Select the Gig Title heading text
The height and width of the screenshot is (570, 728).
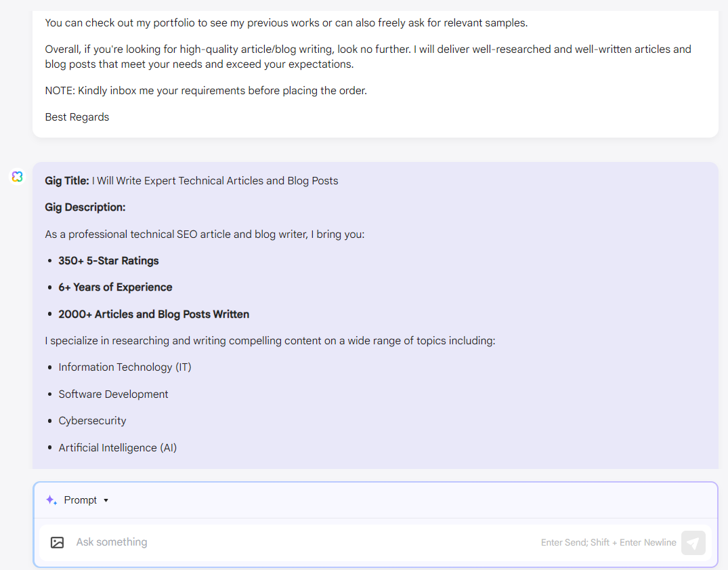click(x=66, y=180)
